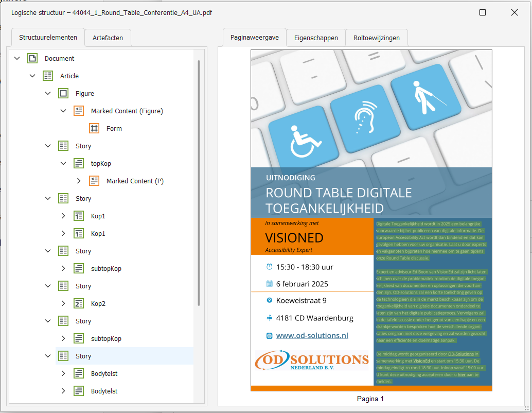The image size is (532, 413).
Task: Click the orange Marked Content (P) icon
Action: (94, 181)
